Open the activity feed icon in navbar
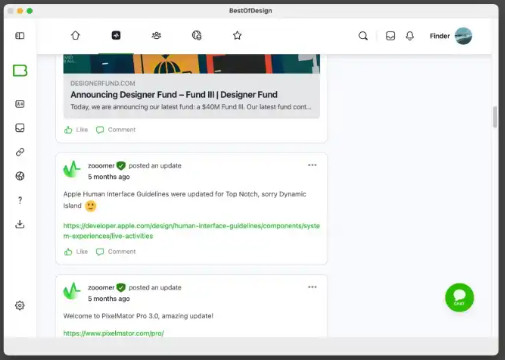The width and height of the screenshot is (505, 360). point(116,35)
